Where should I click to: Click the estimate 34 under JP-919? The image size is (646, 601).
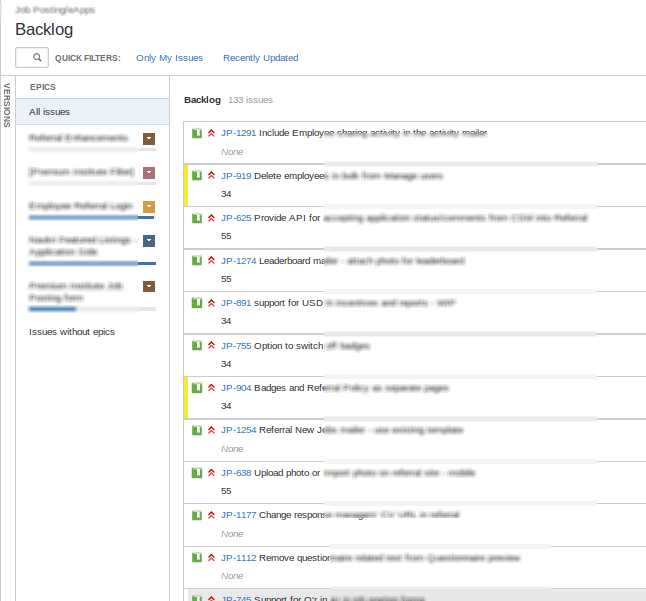point(226,194)
